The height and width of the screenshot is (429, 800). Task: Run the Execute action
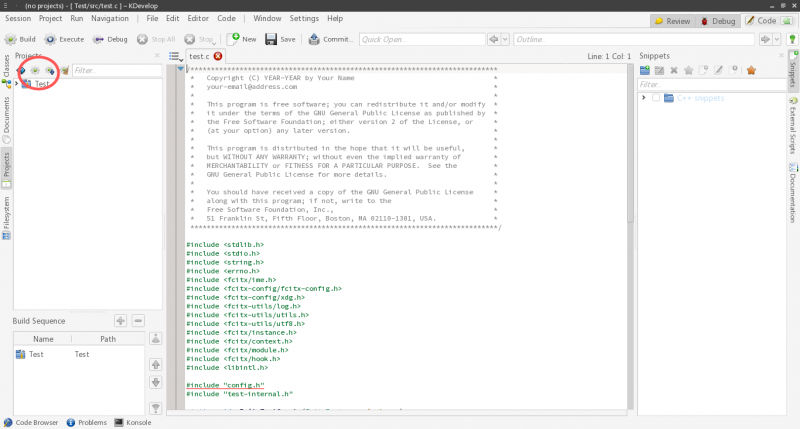[x=64, y=39]
